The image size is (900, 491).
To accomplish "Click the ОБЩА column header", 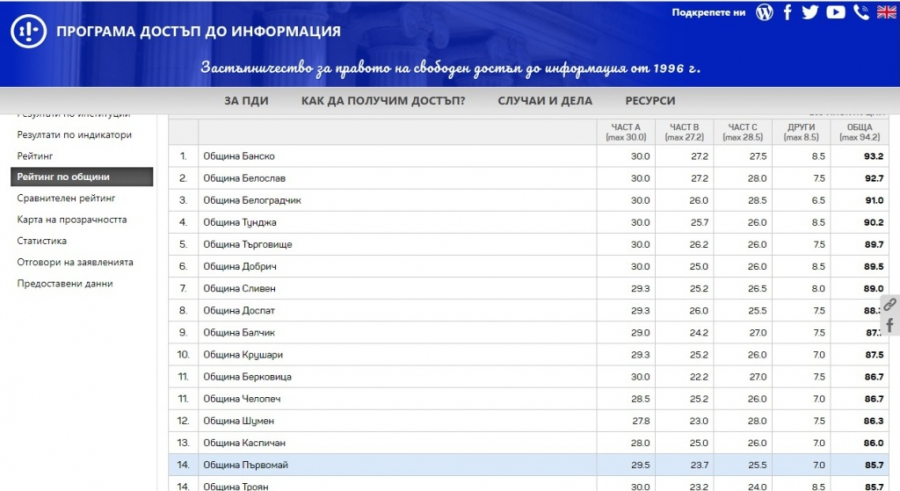I will (x=859, y=132).
